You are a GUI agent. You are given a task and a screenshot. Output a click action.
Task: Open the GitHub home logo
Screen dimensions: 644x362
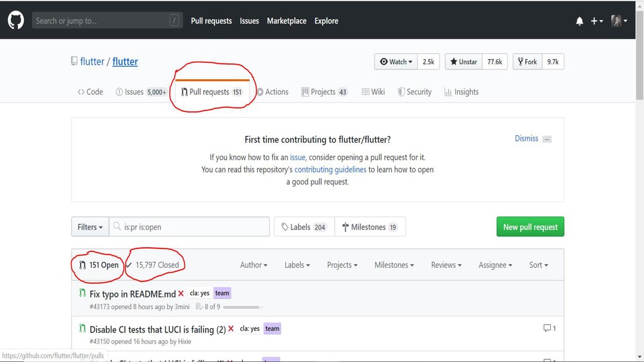[x=16, y=21]
